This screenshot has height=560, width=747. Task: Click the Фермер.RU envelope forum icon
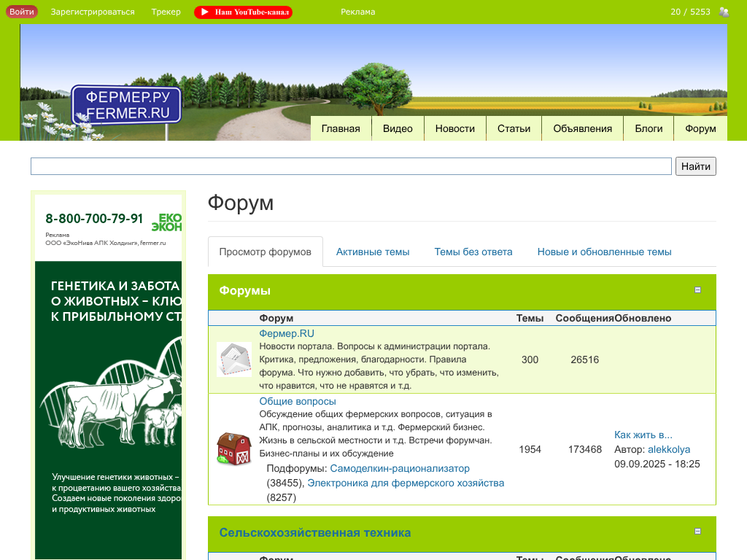pyautogui.click(x=233, y=359)
